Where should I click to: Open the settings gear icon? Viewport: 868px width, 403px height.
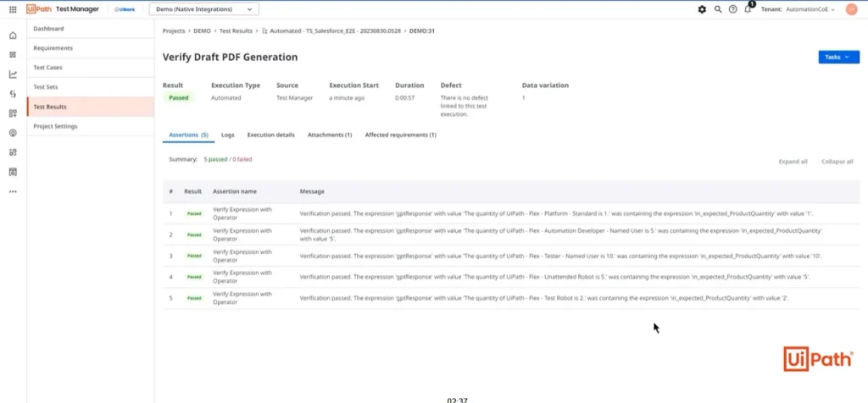tap(702, 9)
